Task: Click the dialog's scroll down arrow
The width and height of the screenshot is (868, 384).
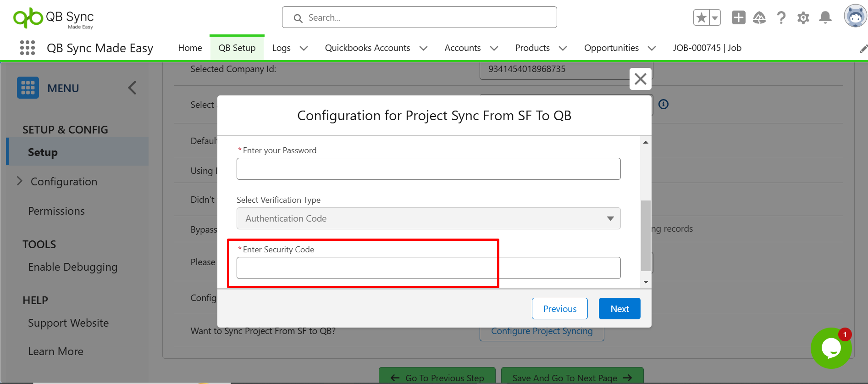Action: pyautogui.click(x=646, y=282)
